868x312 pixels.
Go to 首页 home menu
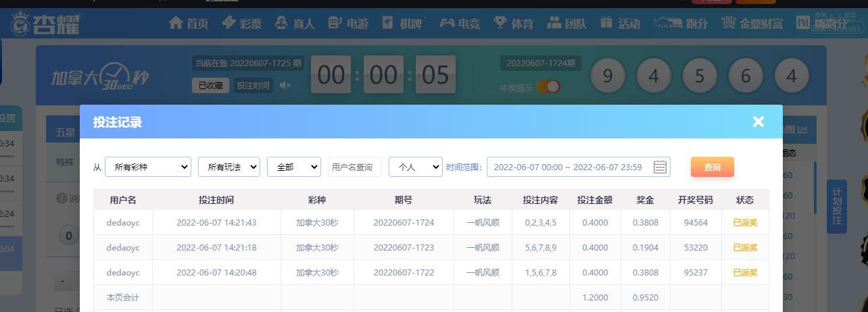189,23
